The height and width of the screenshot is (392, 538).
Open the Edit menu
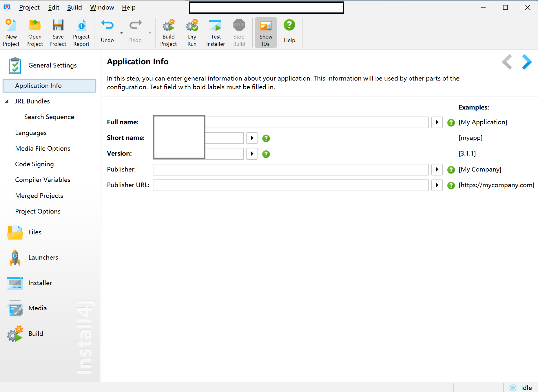pyautogui.click(x=54, y=8)
